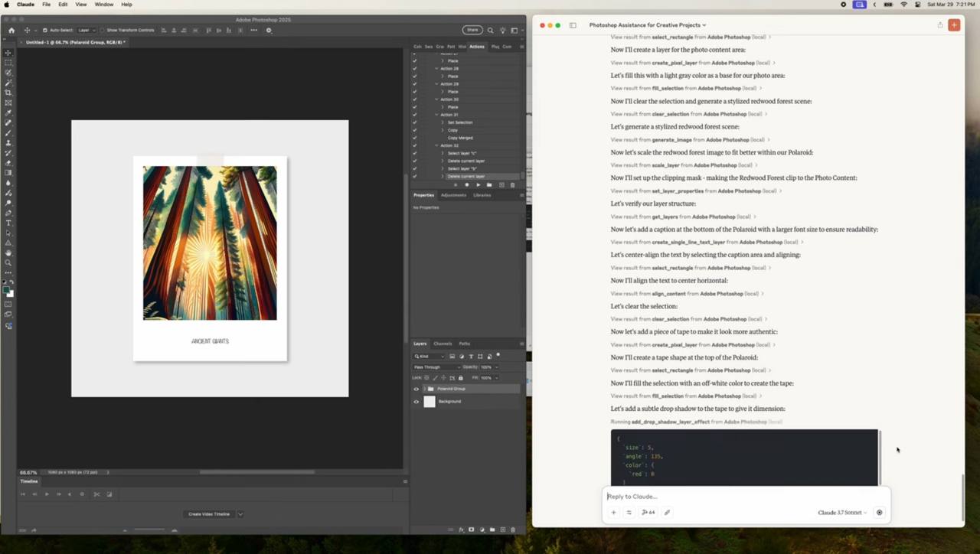Viewport: 980px width, 554px height.
Task: Click the Reply to Claude input field
Action: tap(746, 497)
